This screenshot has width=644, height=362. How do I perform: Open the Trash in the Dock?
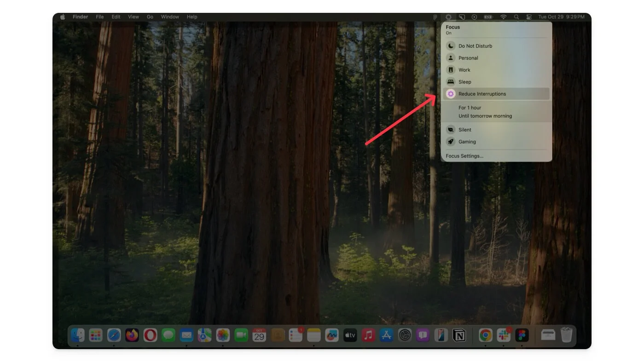(x=566, y=335)
